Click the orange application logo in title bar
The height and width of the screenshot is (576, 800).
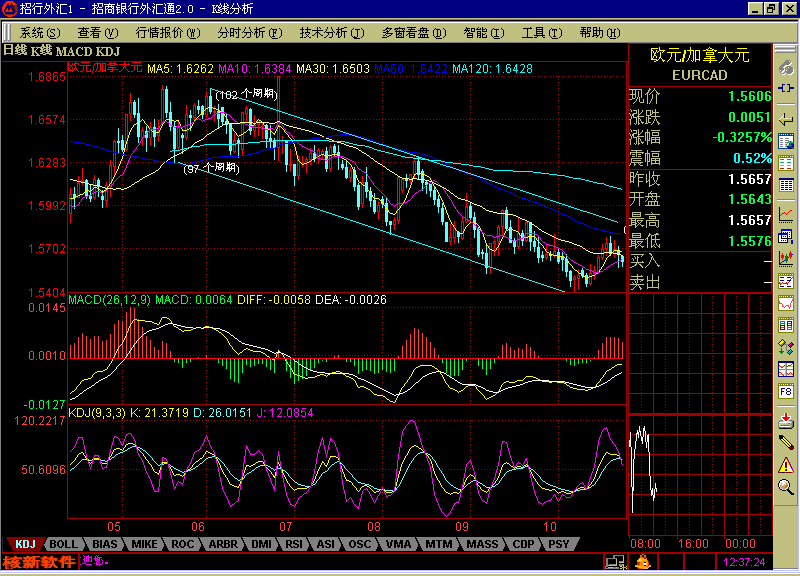click(x=9, y=8)
